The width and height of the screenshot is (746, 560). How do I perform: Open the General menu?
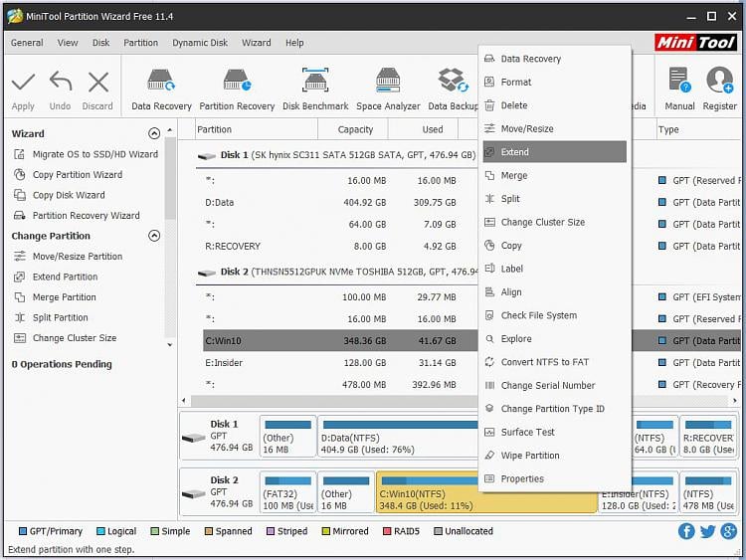pyautogui.click(x=27, y=43)
